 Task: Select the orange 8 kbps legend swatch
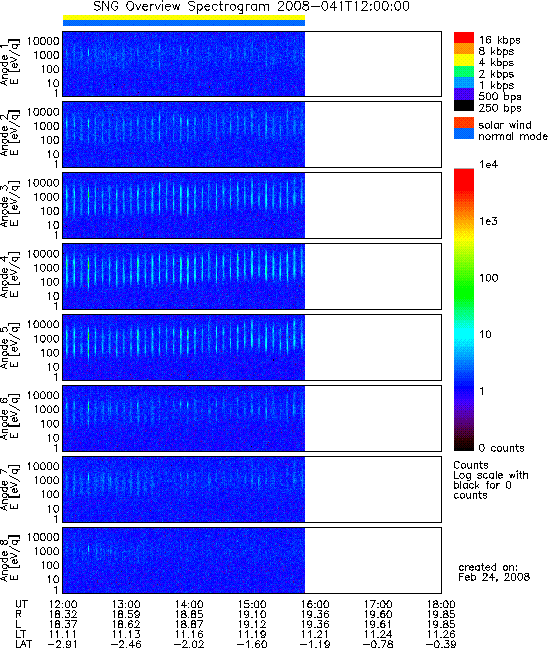(464, 49)
